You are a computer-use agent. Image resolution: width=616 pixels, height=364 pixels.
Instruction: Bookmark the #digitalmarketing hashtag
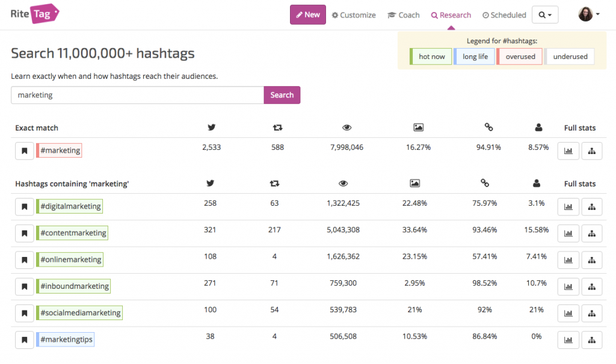pos(24,207)
